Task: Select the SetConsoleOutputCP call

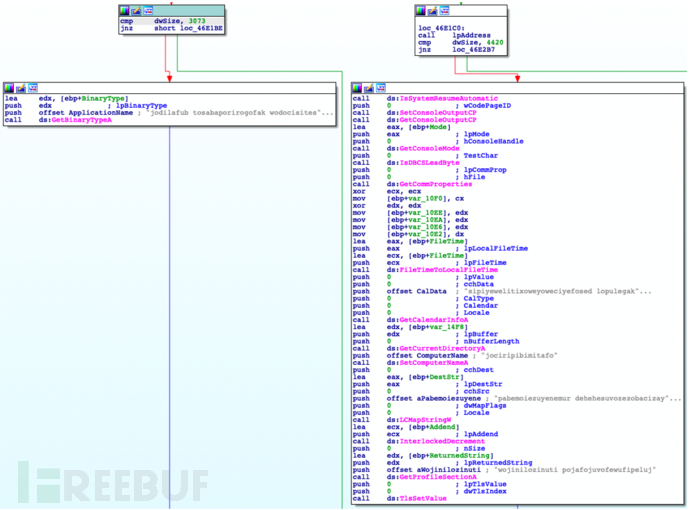Action: 438,113
